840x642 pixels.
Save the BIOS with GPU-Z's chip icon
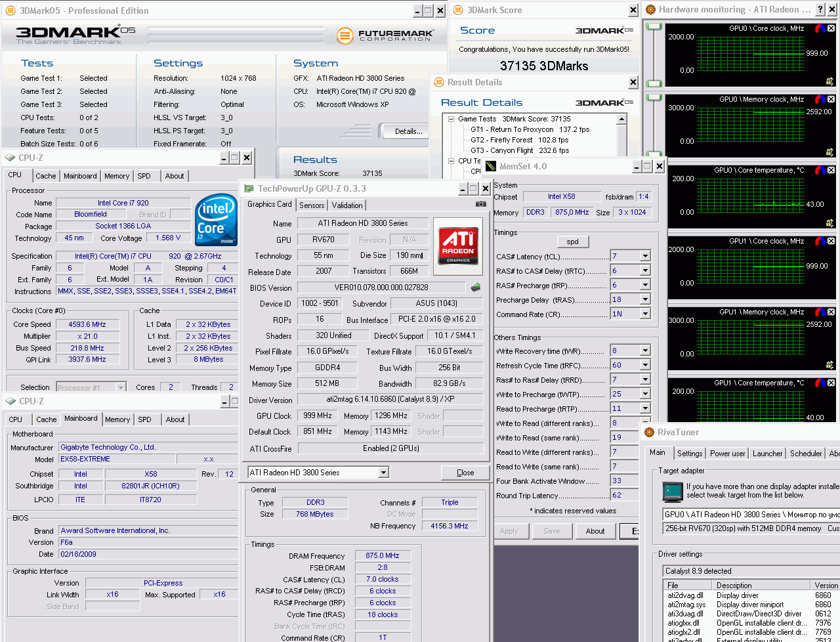pos(476,287)
